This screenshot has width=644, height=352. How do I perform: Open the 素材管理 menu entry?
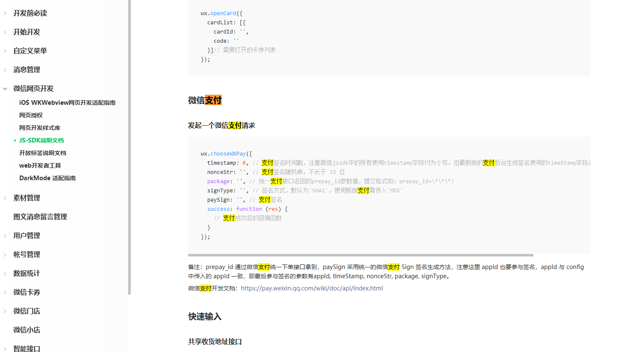tap(27, 198)
